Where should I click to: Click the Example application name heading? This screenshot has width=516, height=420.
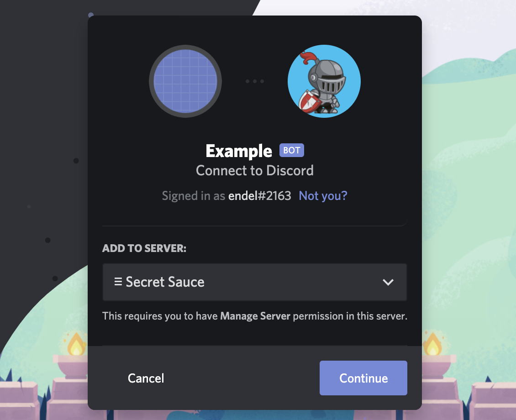239,151
